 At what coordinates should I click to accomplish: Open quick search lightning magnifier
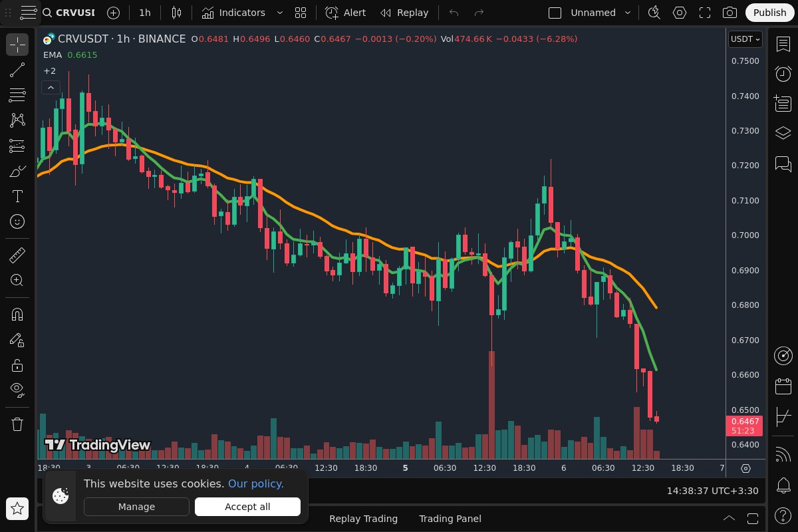coord(654,13)
